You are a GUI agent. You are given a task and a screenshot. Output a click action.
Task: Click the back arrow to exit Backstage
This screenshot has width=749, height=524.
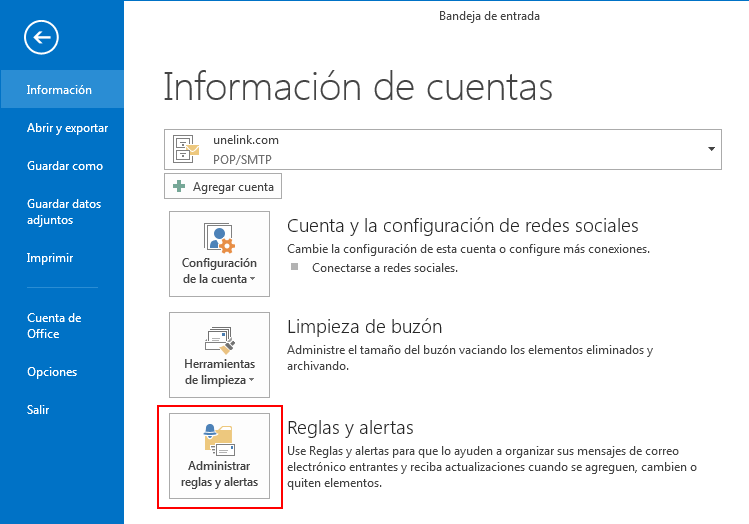point(42,38)
